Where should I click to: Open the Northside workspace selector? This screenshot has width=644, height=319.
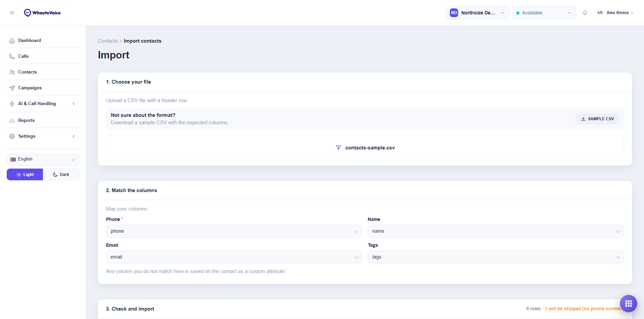coord(477,13)
